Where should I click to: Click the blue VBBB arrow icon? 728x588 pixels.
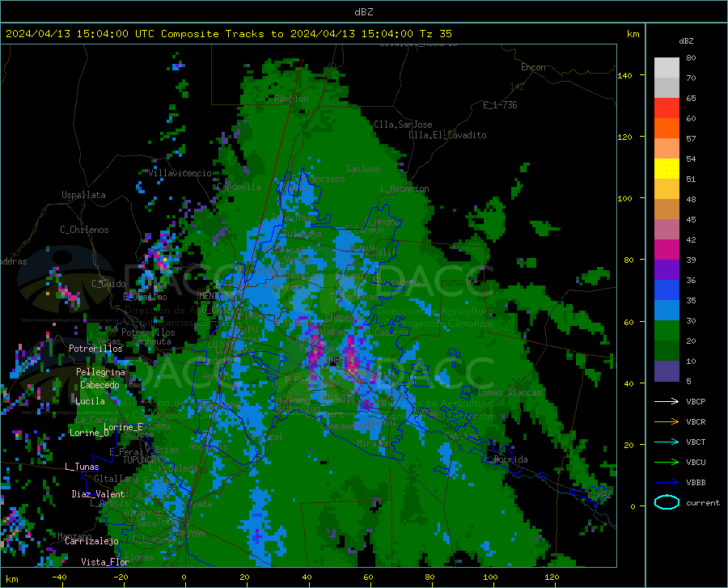coord(667,483)
